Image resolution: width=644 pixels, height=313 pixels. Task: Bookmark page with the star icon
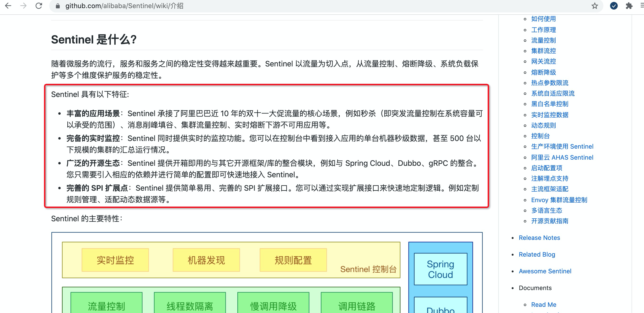(595, 6)
